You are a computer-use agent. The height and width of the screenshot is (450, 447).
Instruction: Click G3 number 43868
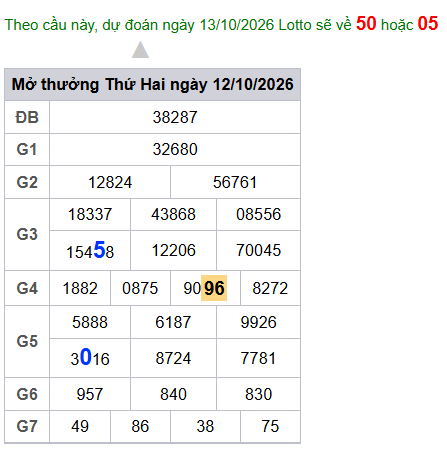pos(173,214)
